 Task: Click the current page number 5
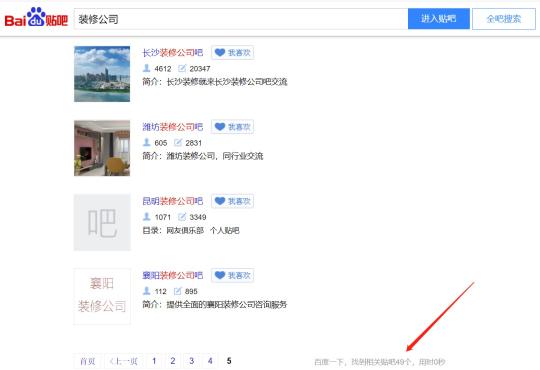tap(229, 361)
